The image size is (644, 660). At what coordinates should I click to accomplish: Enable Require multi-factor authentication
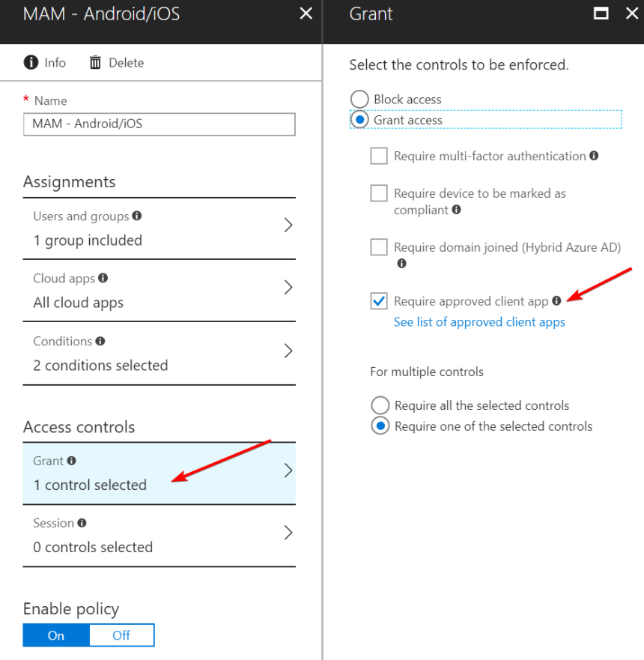[x=379, y=156]
